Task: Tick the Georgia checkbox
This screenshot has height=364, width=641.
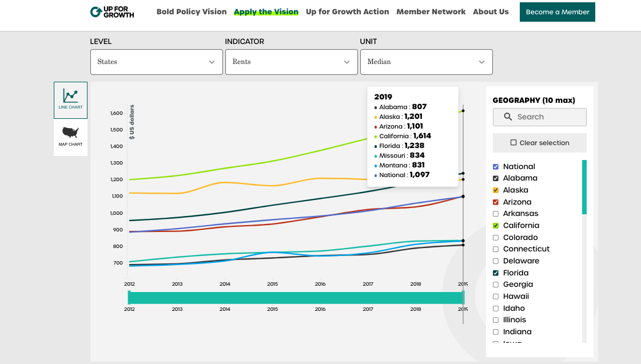Action: coord(496,285)
